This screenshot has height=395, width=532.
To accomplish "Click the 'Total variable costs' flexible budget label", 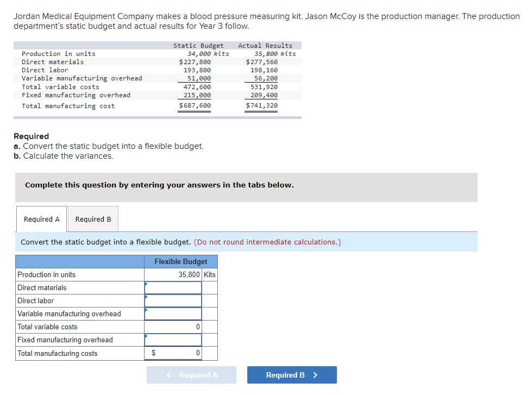I will [47, 327].
